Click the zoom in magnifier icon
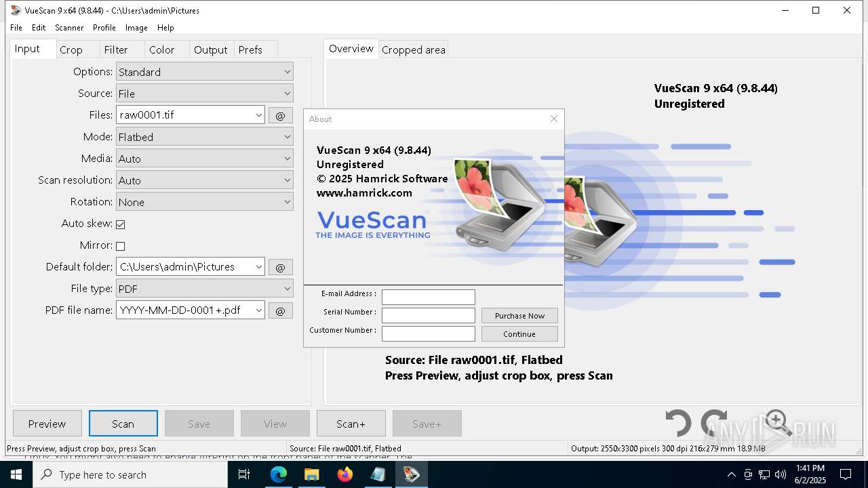Screen dimensions: 868x488 pyautogui.click(x=778, y=423)
